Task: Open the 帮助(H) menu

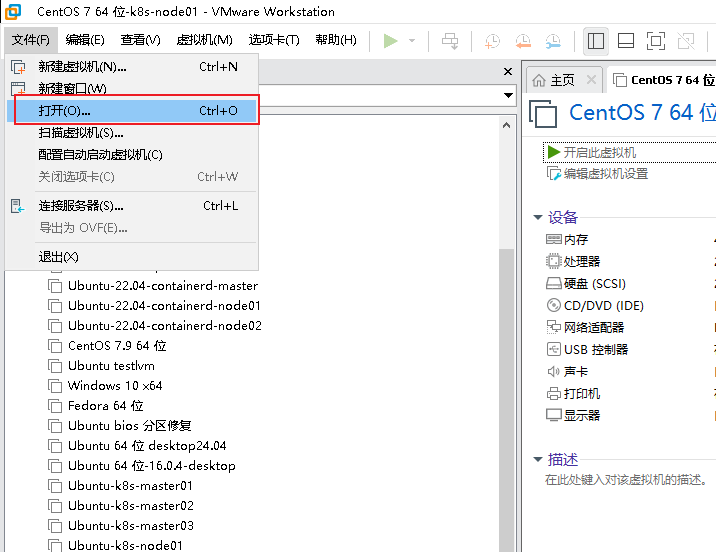Action: click(x=336, y=40)
